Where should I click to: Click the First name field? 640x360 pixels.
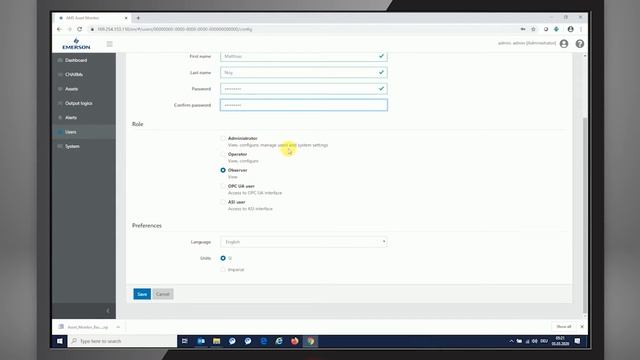tap(304, 56)
